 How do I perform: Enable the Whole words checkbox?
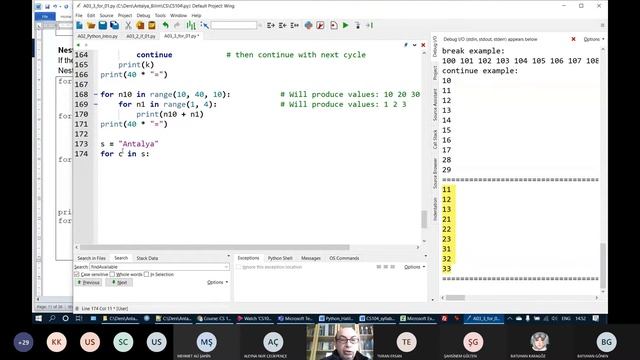112,274
